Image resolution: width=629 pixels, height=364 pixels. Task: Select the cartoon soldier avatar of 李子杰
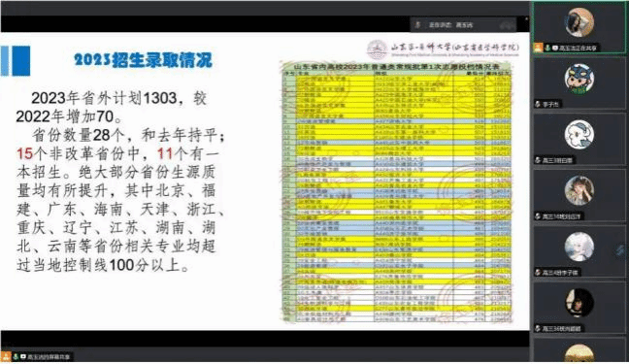tap(579, 79)
